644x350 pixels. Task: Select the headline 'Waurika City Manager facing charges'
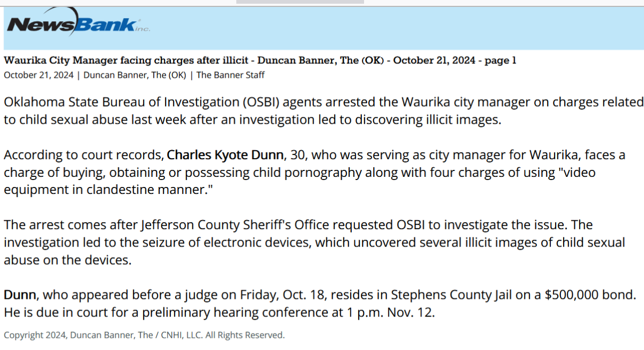click(x=92, y=61)
